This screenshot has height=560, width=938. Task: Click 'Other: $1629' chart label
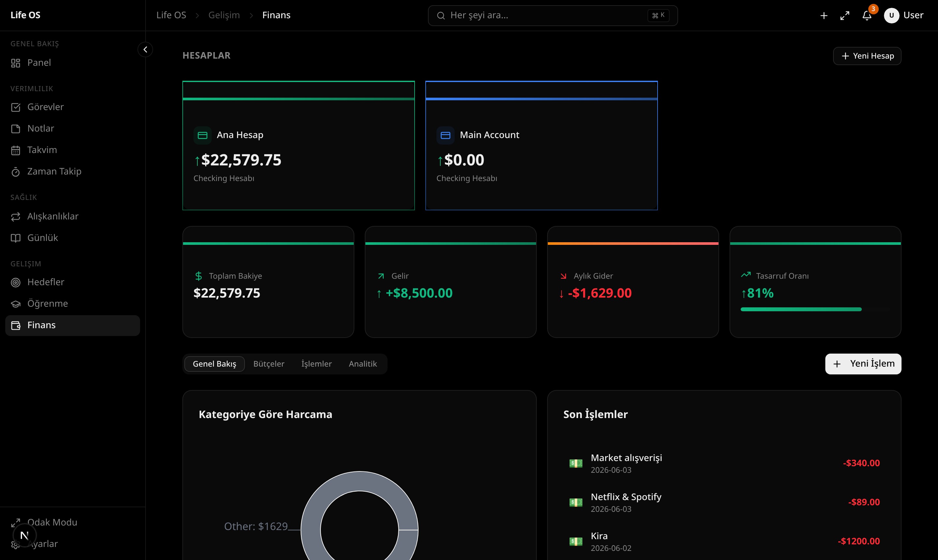point(256,526)
